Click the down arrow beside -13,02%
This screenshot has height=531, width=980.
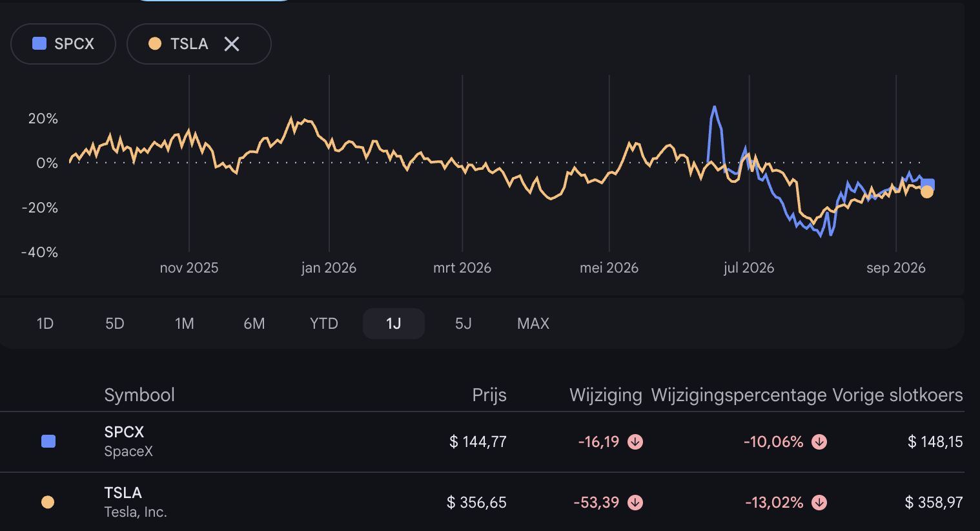tap(819, 503)
